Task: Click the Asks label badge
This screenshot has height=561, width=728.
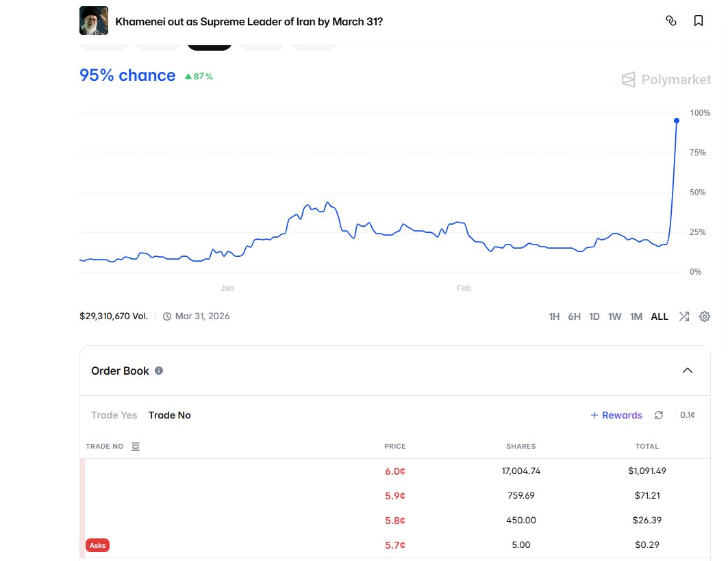Action: (x=97, y=545)
